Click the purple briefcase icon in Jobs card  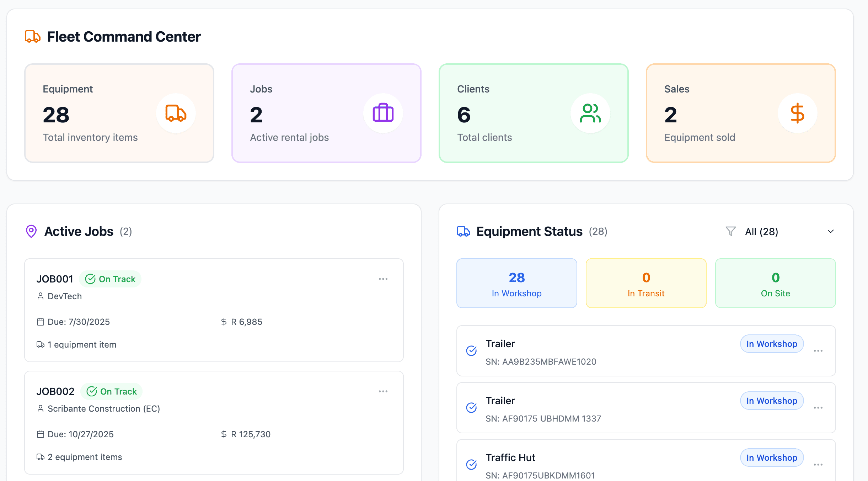point(383,113)
